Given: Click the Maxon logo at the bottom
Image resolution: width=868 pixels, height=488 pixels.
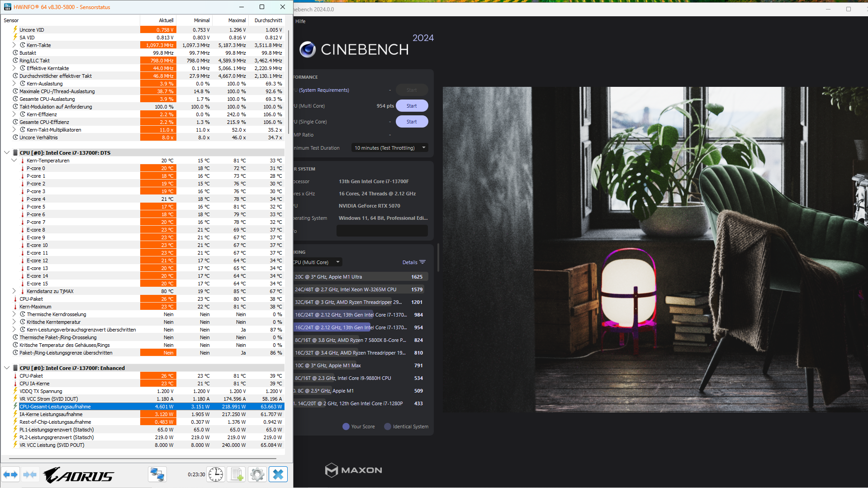Looking at the screenshot, I should tap(354, 470).
